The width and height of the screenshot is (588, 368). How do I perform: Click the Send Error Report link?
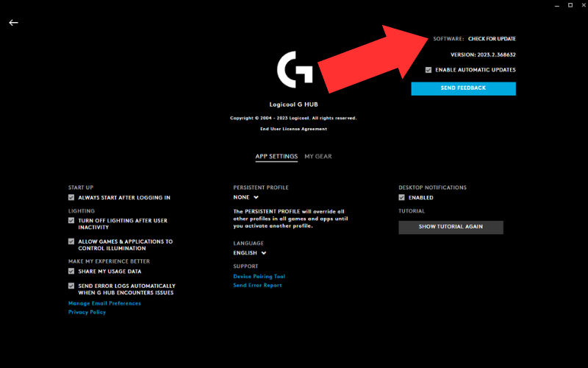[257, 285]
